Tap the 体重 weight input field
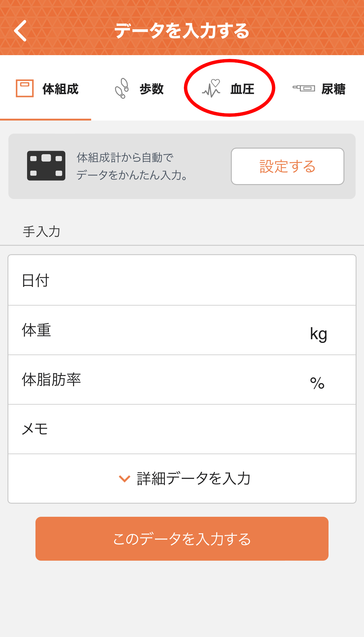 coord(182,330)
